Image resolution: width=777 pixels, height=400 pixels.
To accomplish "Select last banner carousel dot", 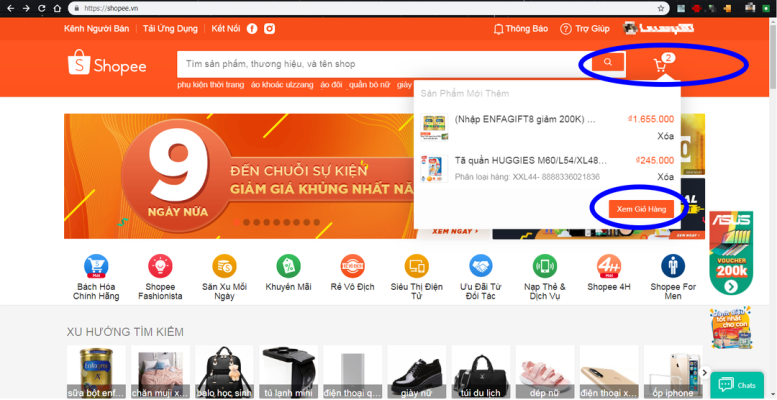I will click(317, 222).
